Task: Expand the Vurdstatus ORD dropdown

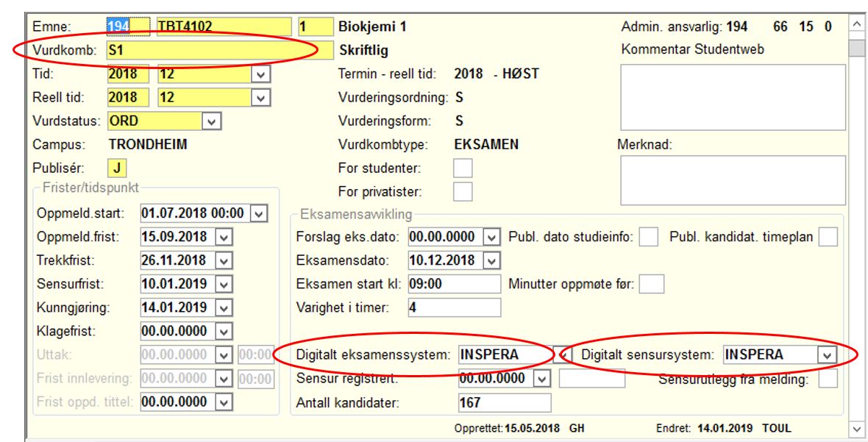Action: (211, 121)
